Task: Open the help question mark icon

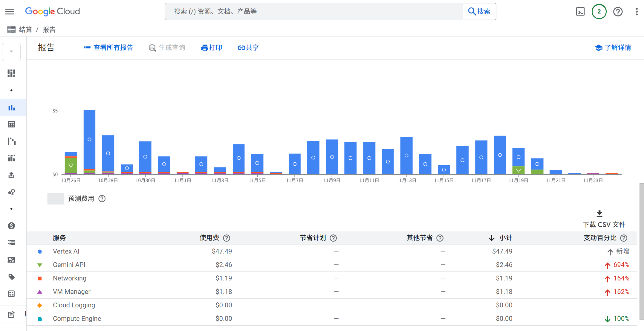Action: pos(618,12)
